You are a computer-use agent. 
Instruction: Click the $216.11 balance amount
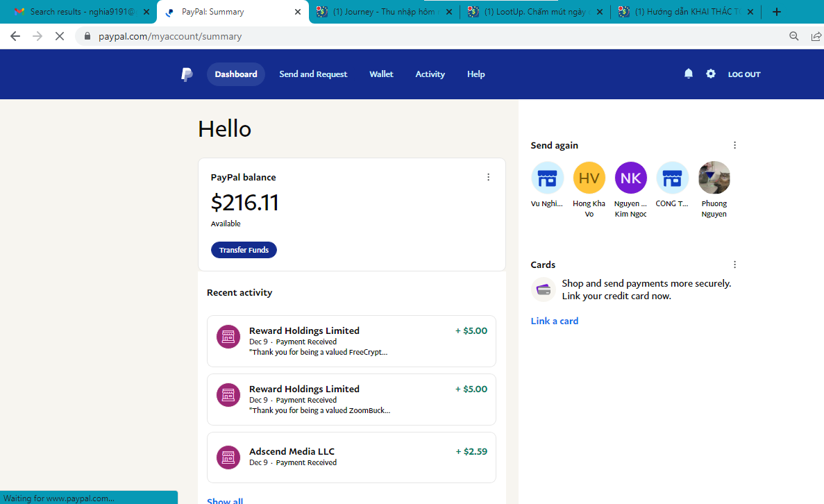(x=244, y=202)
